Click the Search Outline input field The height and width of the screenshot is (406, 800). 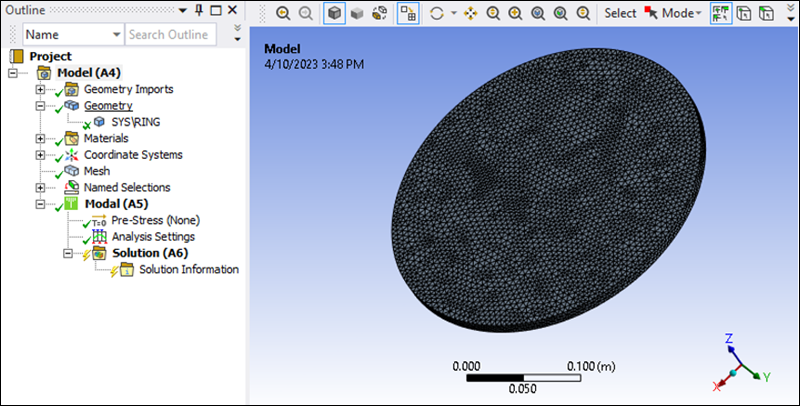168,35
